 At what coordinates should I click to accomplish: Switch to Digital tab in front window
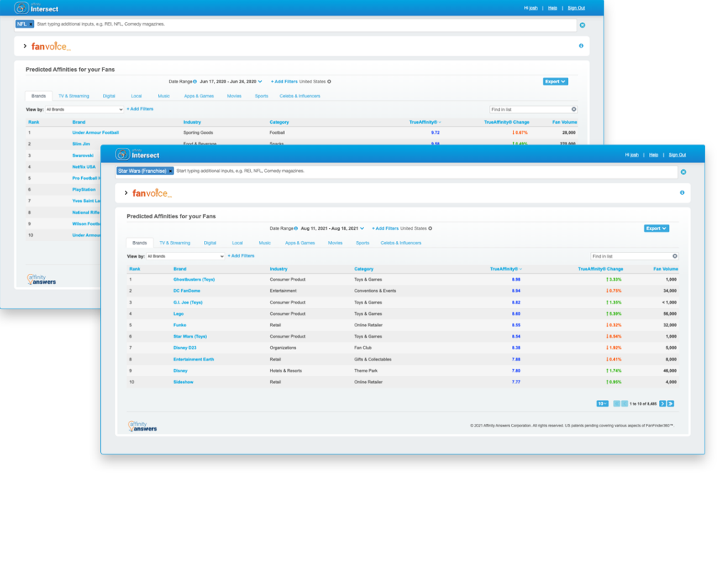210,243
